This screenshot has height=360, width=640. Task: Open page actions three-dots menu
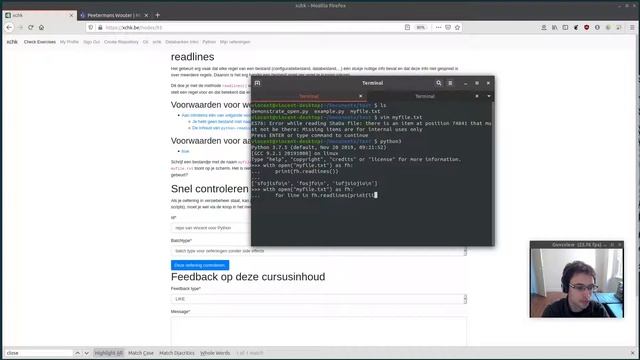(x=438, y=27)
